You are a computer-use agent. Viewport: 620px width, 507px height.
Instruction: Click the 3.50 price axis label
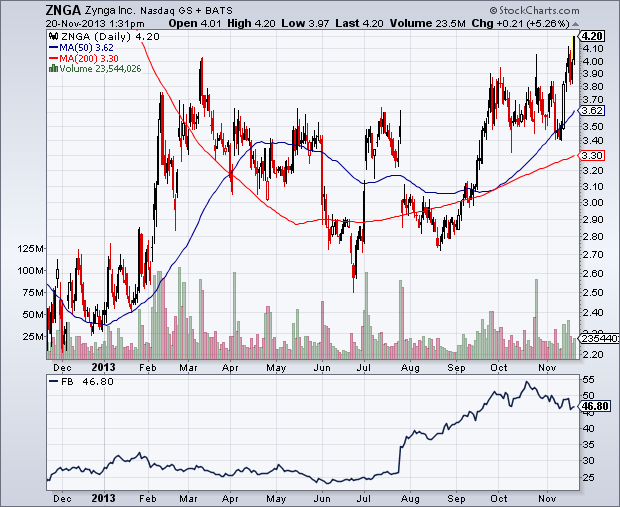tap(593, 127)
